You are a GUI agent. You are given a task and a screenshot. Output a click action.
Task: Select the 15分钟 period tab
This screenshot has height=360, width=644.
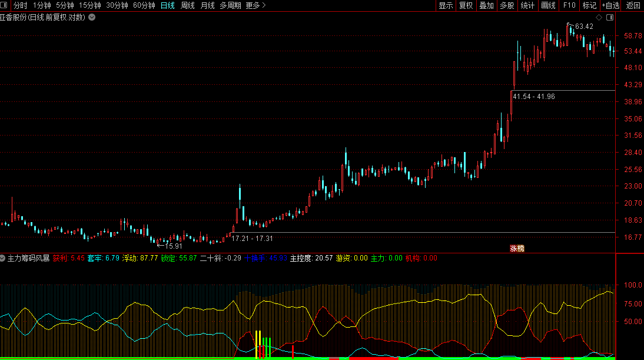[90, 5]
